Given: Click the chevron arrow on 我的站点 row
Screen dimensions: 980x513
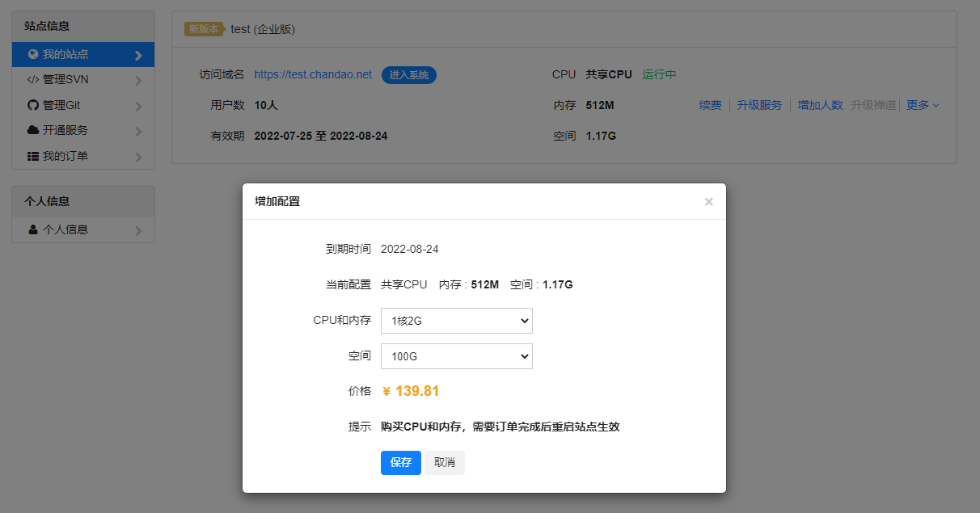Looking at the screenshot, I should 138,56.
